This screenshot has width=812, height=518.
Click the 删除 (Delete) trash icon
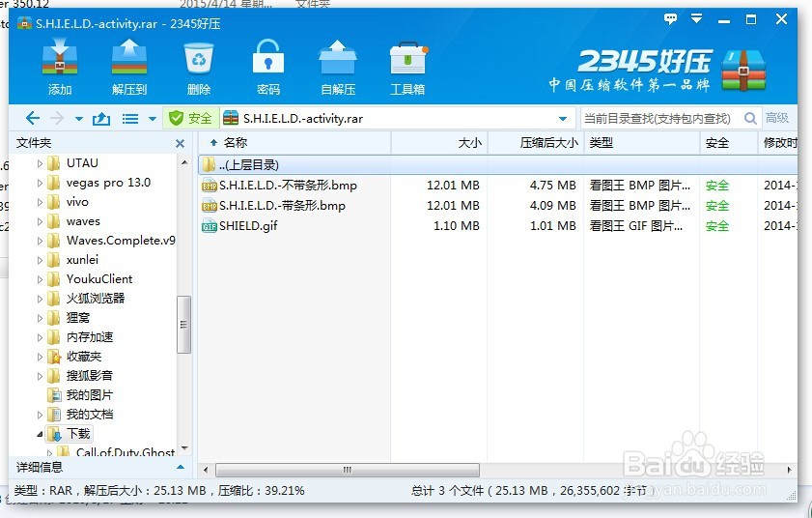pos(199,67)
